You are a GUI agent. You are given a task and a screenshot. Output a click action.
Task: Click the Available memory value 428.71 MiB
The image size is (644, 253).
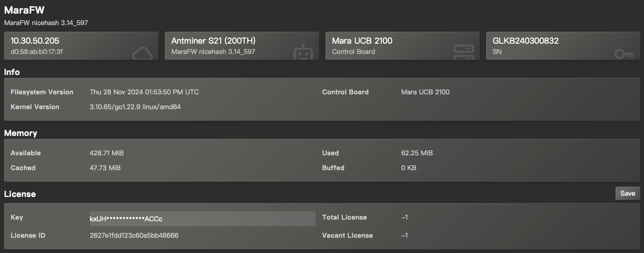[107, 153]
